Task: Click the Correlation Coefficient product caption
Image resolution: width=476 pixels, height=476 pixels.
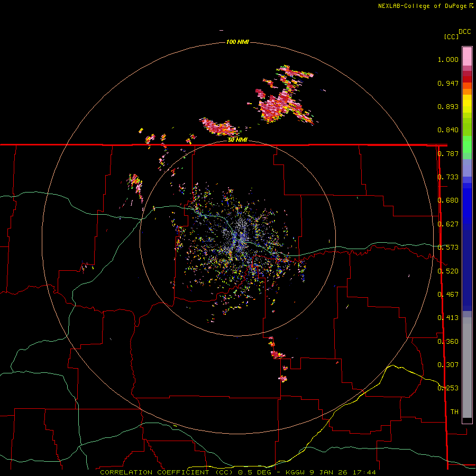Action: [x=237, y=472]
